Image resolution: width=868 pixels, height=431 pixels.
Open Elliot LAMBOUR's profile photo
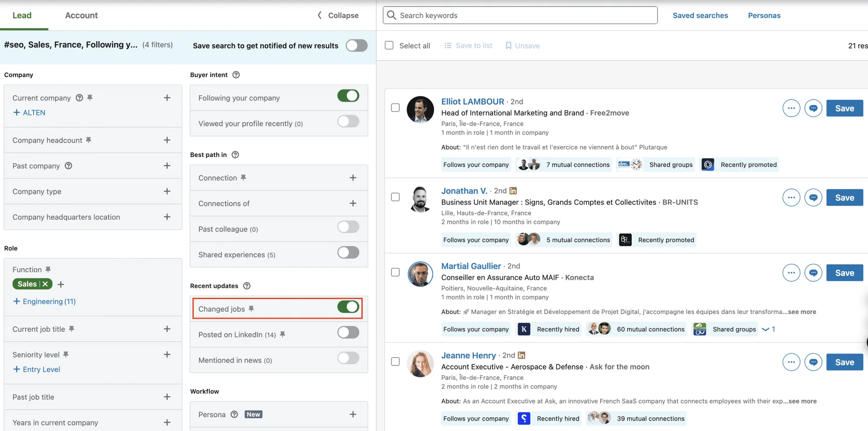pos(420,109)
